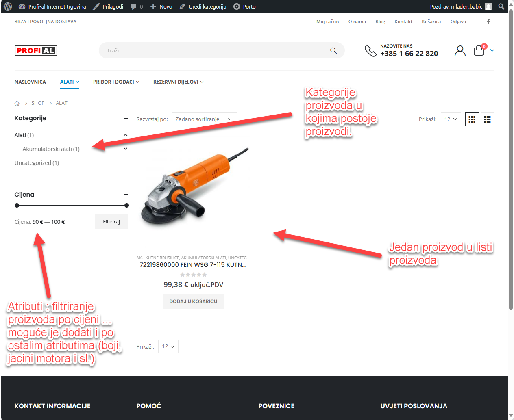Click the Traži search input field
The height and width of the screenshot is (420, 514).
211,51
